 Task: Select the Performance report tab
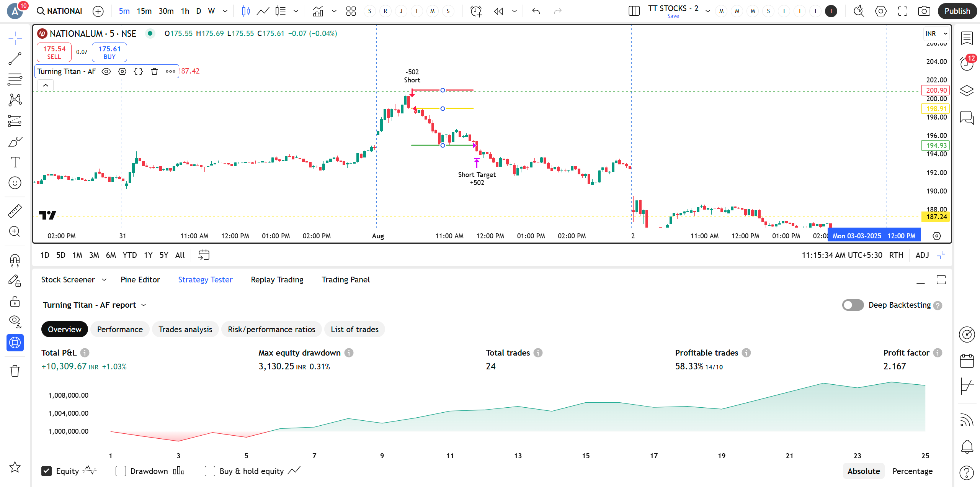120,329
